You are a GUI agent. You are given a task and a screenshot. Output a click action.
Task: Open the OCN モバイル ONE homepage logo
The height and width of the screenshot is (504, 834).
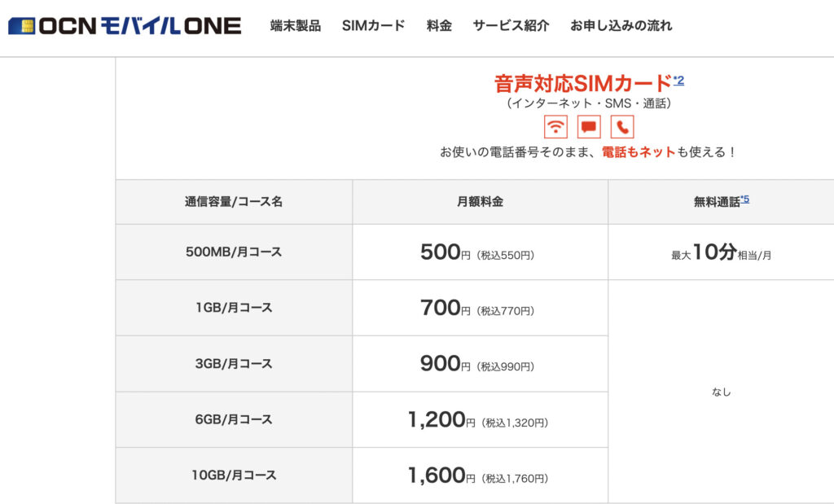click(x=125, y=25)
